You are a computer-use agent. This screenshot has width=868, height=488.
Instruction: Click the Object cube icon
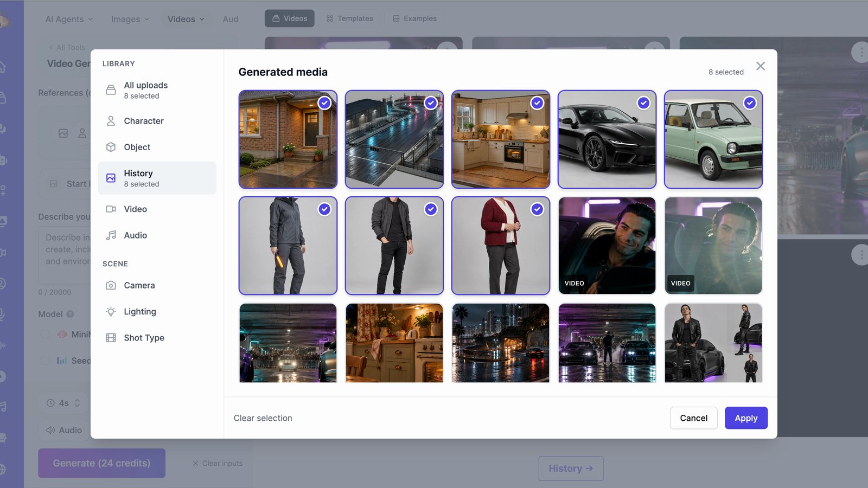(x=111, y=147)
